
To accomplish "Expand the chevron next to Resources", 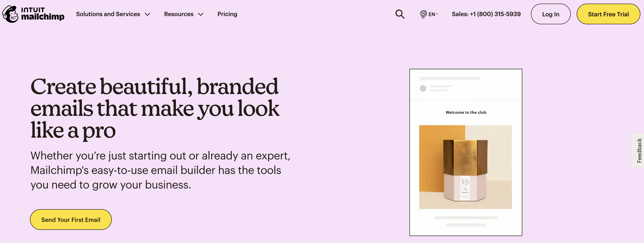I will (200, 14).
